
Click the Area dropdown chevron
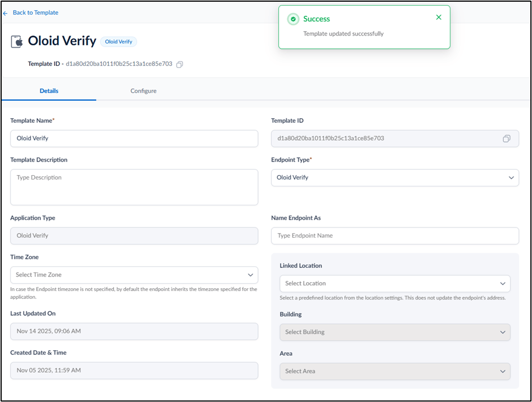(503, 372)
